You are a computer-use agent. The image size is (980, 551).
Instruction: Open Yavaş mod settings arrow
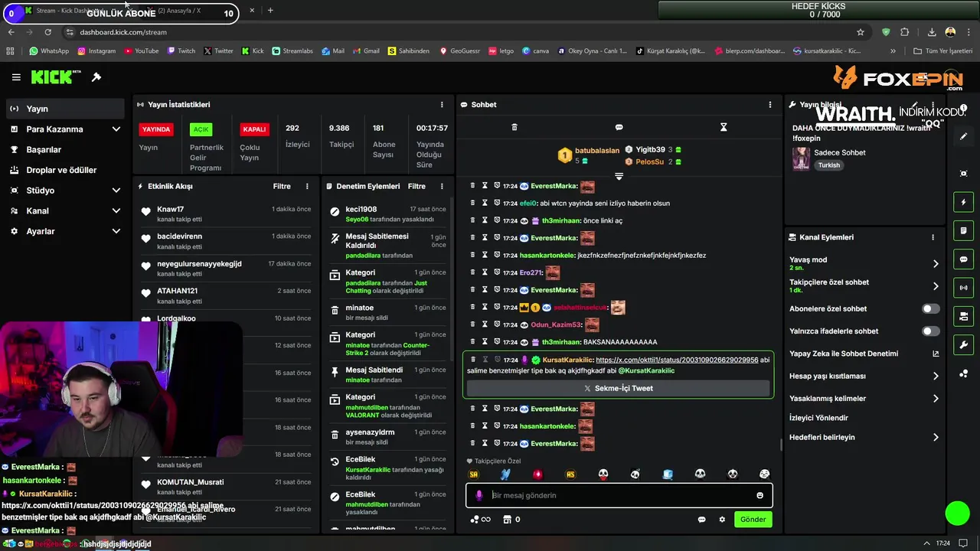pos(936,264)
